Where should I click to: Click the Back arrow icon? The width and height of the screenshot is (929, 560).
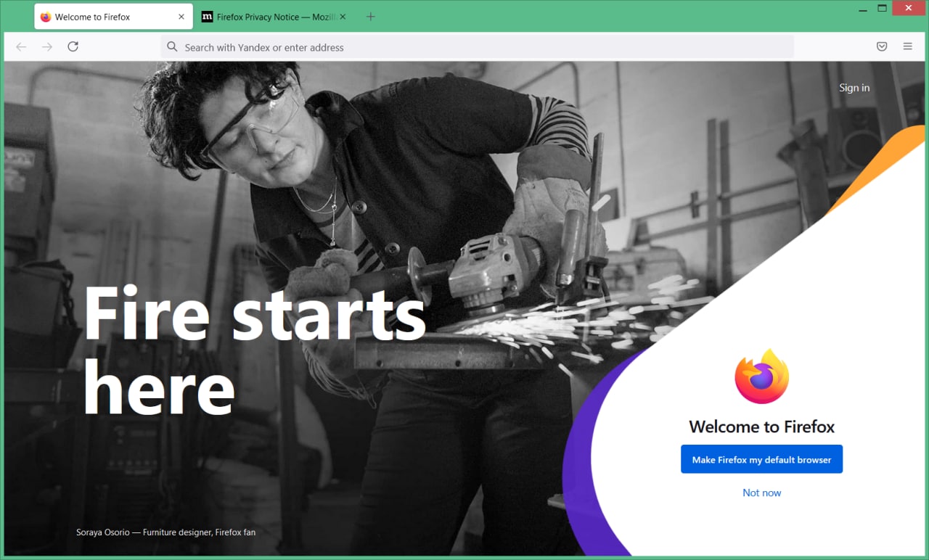(x=21, y=46)
